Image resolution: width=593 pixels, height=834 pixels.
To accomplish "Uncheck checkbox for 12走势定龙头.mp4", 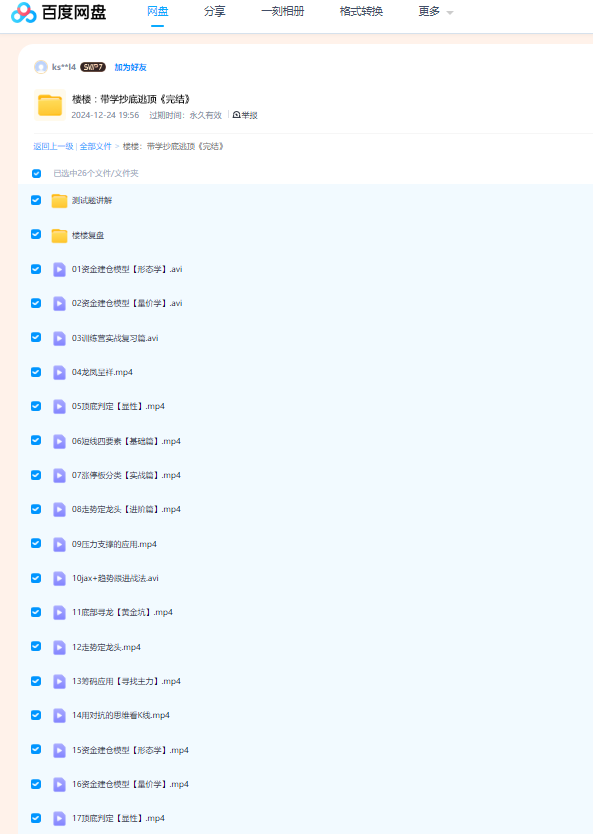I will click(36, 646).
